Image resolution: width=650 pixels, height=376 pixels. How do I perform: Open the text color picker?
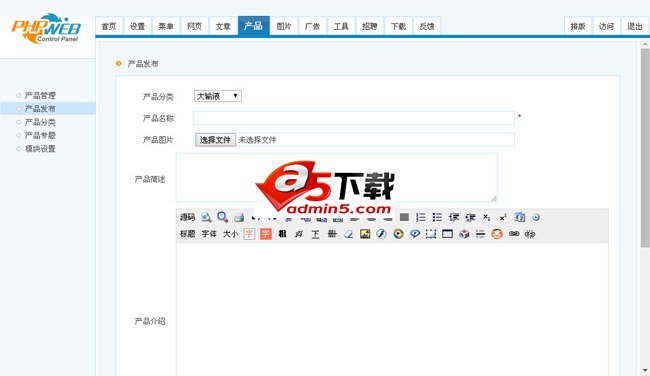point(249,234)
